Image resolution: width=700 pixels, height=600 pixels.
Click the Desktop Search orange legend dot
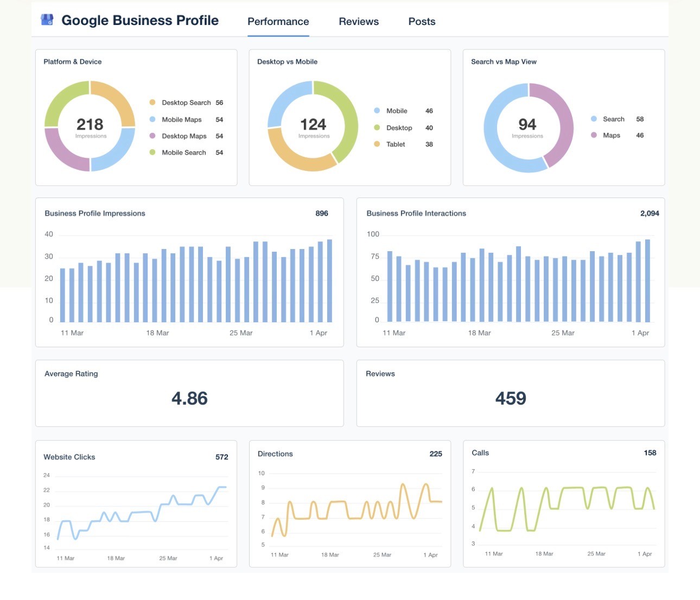152,103
